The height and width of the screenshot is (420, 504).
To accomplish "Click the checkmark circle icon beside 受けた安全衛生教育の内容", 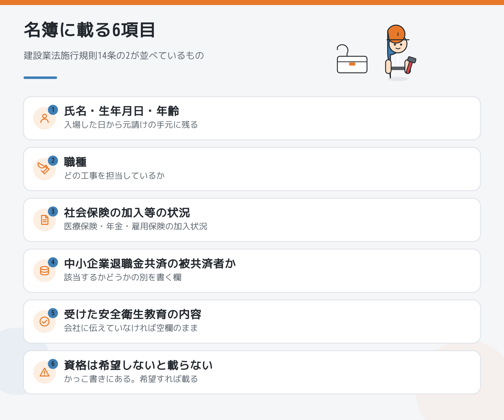I will (45, 321).
